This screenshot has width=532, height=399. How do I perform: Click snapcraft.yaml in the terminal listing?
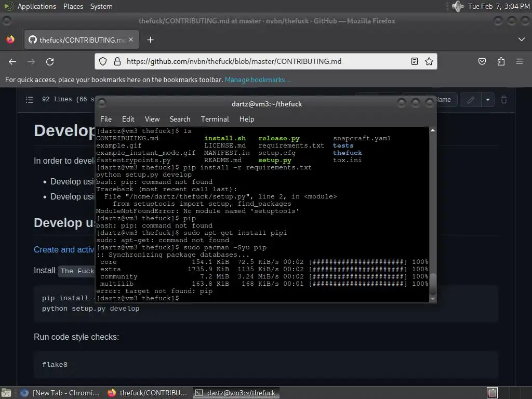(362, 138)
